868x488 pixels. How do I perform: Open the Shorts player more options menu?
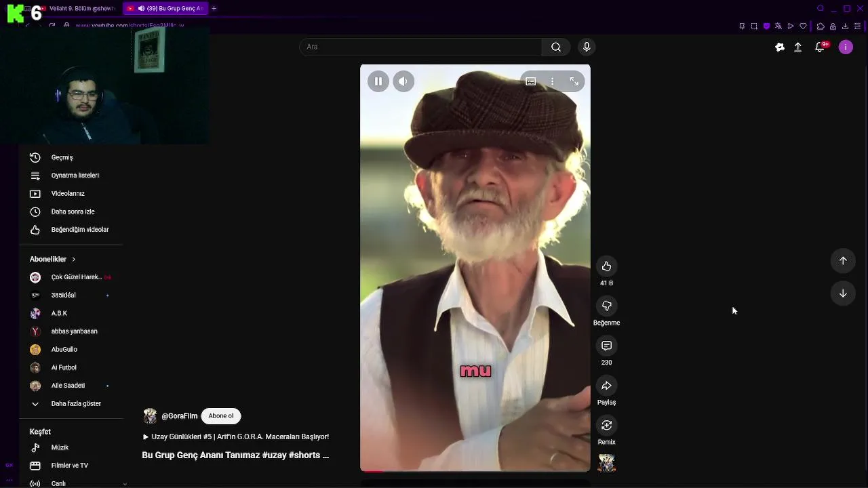pyautogui.click(x=552, y=81)
